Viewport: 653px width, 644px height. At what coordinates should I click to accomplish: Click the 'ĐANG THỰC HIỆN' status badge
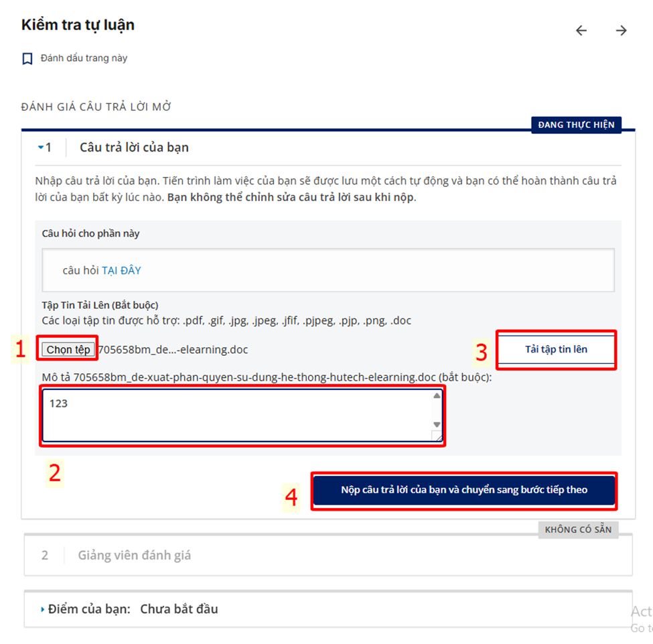576,125
